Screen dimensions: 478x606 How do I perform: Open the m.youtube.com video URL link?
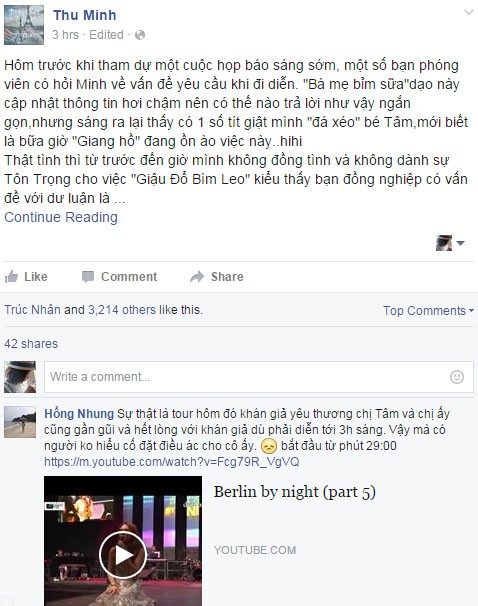[172, 461]
